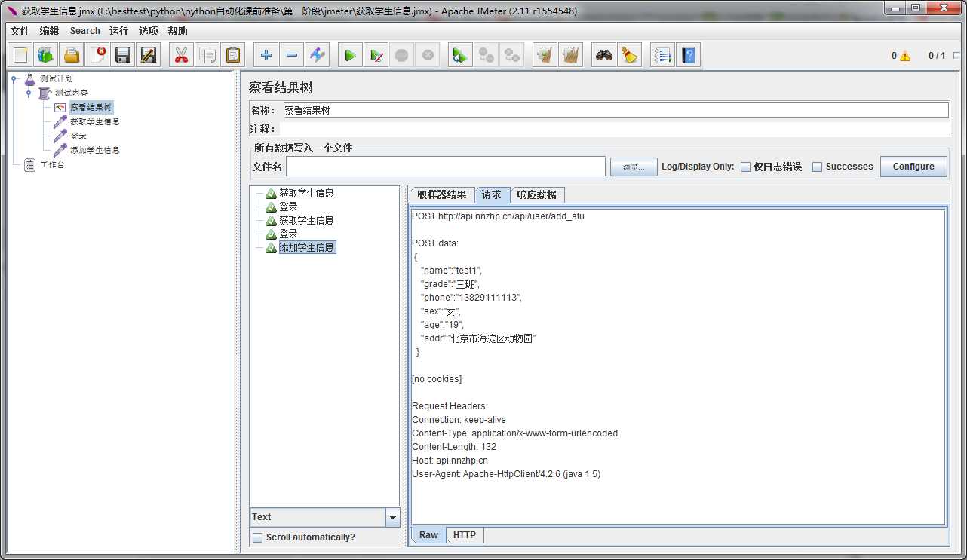Click the Close test plan icon

(97, 55)
